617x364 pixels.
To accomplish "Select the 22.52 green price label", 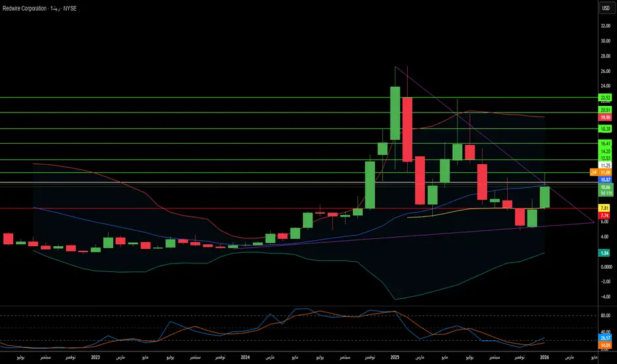I will click(605, 97).
